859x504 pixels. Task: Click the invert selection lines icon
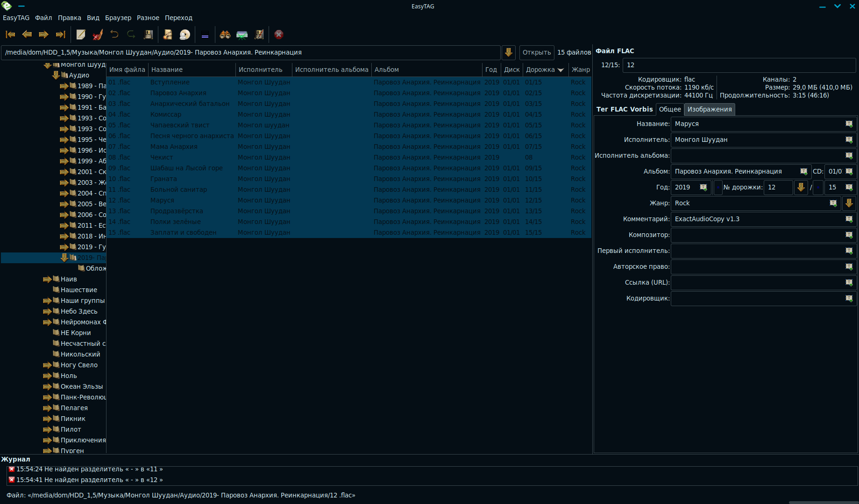pos(205,35)
